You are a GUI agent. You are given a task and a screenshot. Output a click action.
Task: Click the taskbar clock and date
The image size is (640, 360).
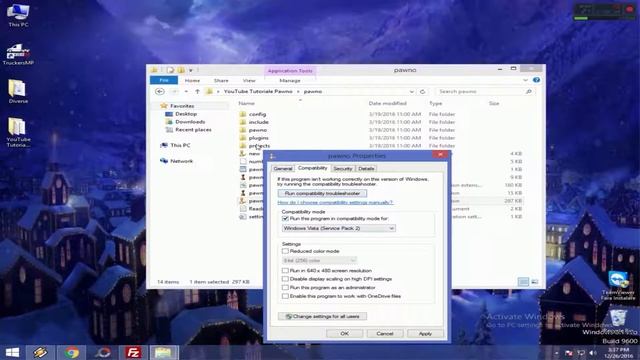(x=619, y=353)
